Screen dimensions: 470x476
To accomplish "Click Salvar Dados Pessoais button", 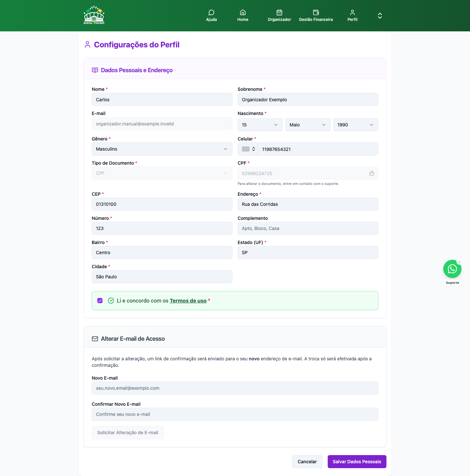I will point(357,462).
